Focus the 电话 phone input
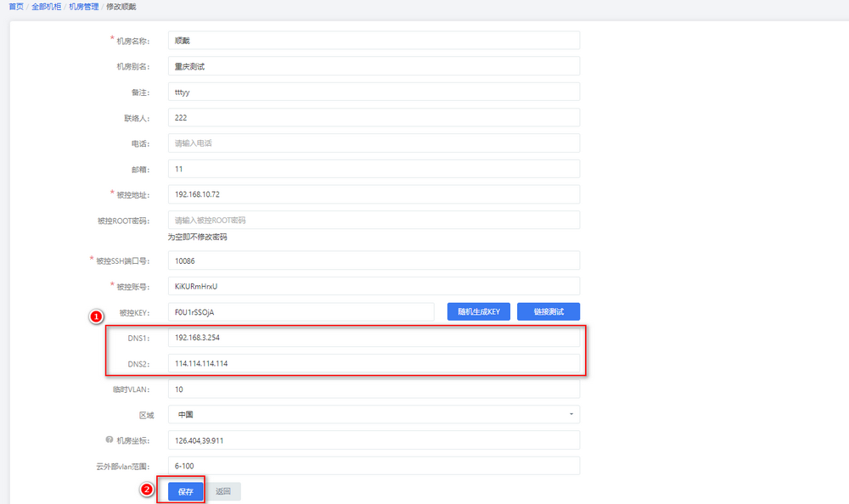Image resolution: width=849 pixels, height=504 pixels. (374, 143)
